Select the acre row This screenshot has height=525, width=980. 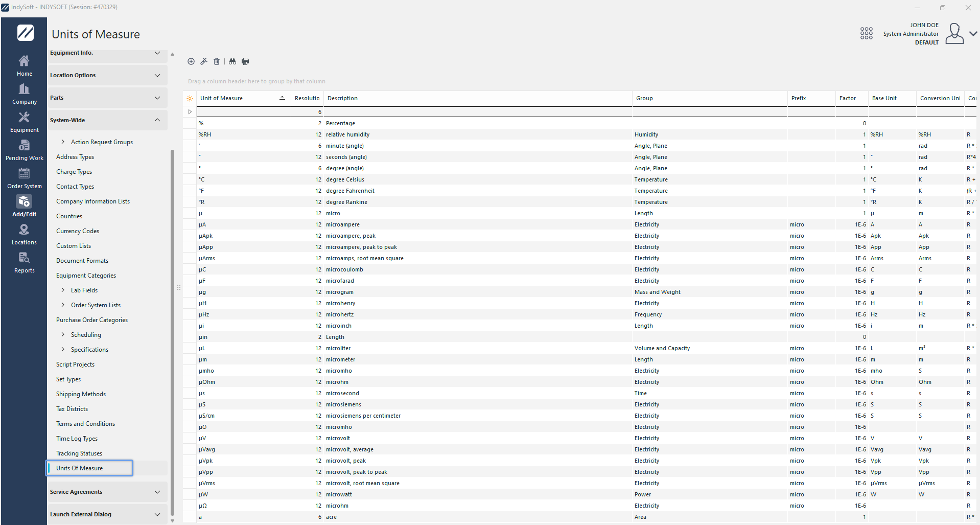click(579, 517)
